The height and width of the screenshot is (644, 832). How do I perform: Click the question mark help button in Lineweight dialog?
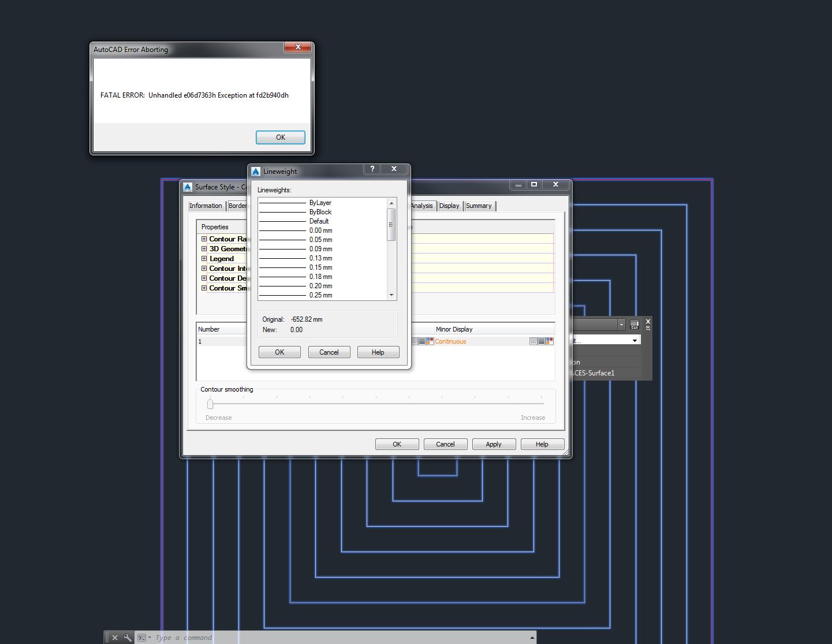click(372, 169)
